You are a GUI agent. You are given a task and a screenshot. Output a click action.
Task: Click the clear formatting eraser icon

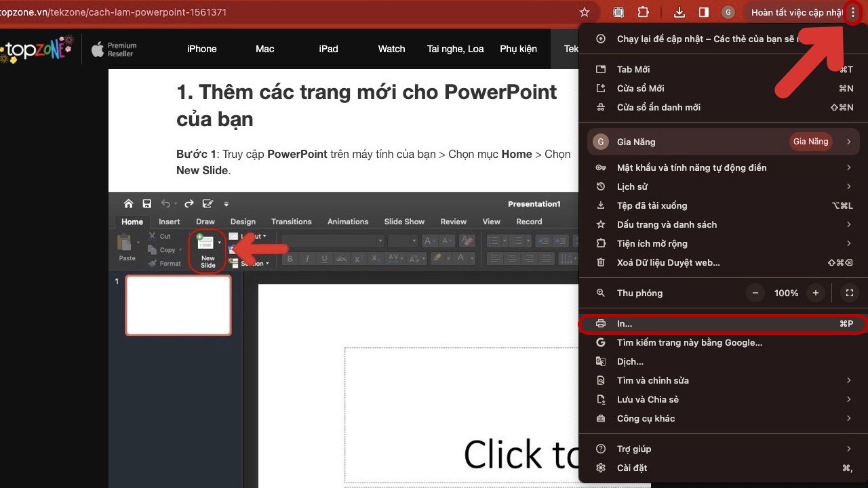(467, 241)
